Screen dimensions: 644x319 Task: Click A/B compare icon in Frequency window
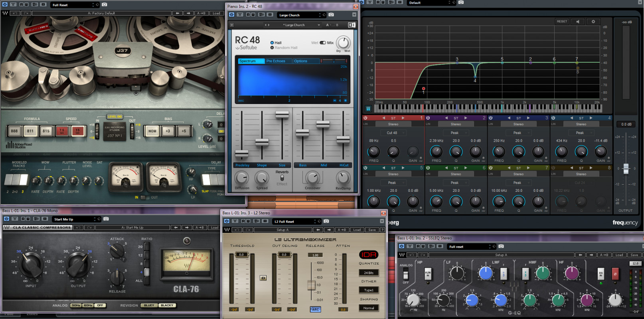391,2
